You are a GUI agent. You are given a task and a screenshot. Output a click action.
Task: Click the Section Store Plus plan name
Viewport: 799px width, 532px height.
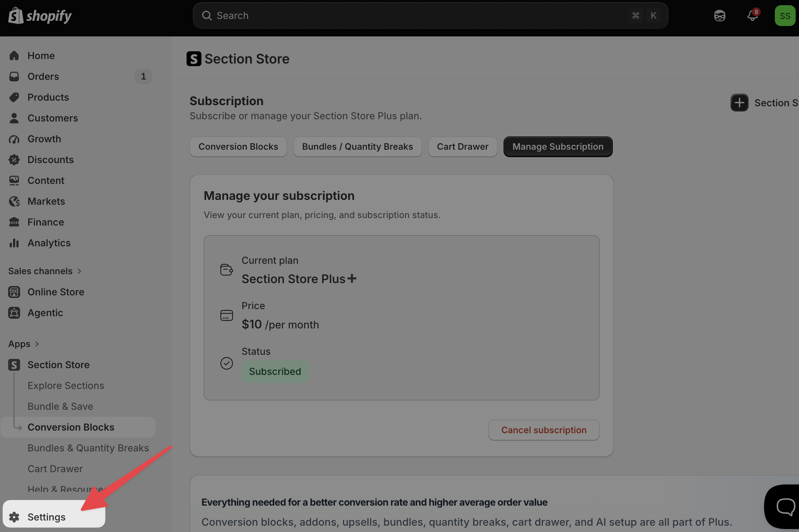299,279
